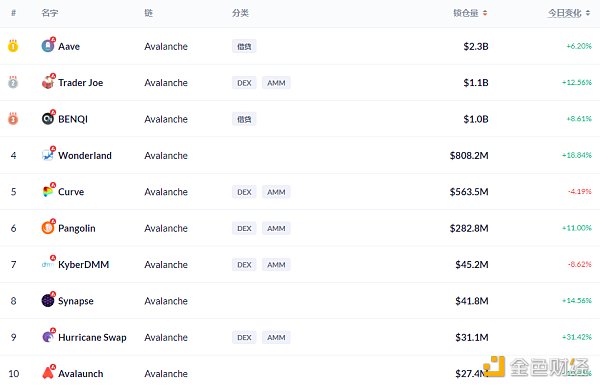Click the Trader Joe logo icon

coord(48,82)
